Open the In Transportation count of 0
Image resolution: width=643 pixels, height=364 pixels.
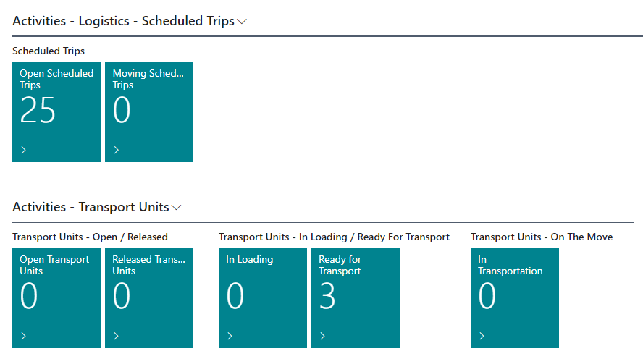(487, 297)
